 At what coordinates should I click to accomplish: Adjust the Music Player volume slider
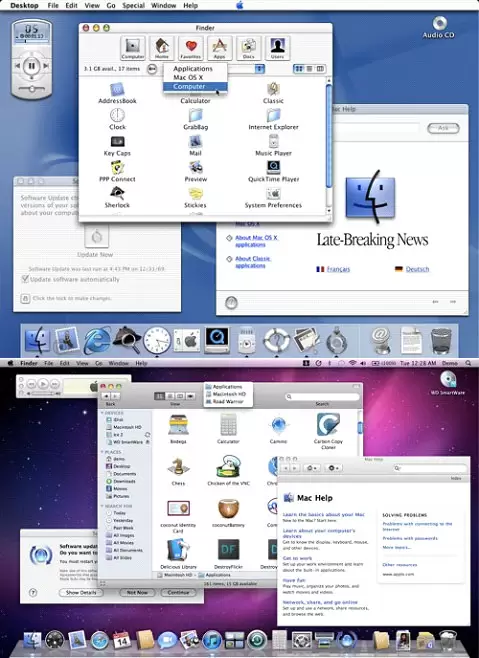click(31, 89)
